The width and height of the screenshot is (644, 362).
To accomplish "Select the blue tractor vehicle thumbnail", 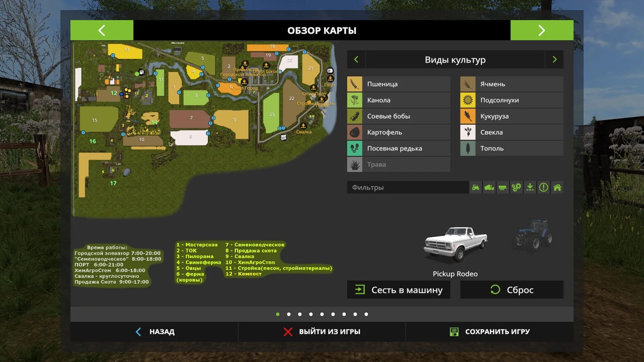I will point(533,235).
